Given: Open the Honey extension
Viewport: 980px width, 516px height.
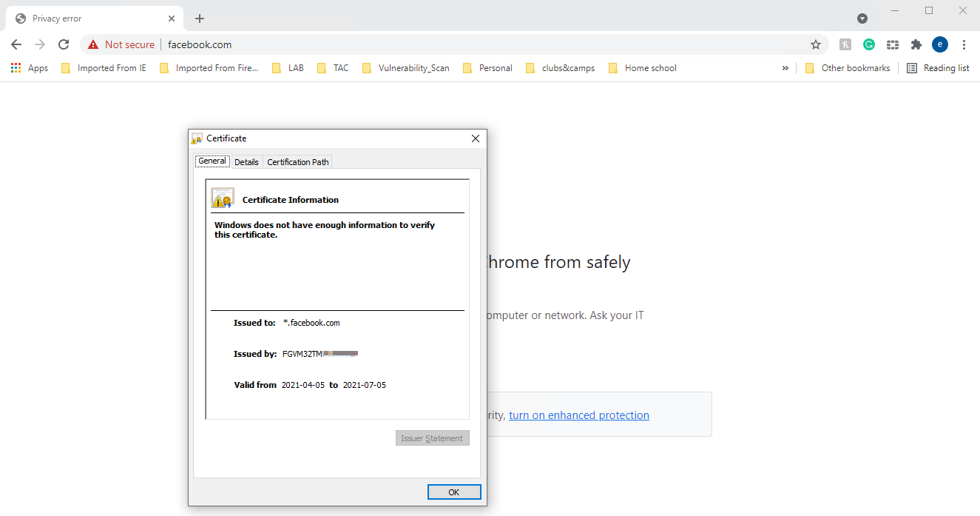Looking at the screenshot, I should click(x=845, y=44).
